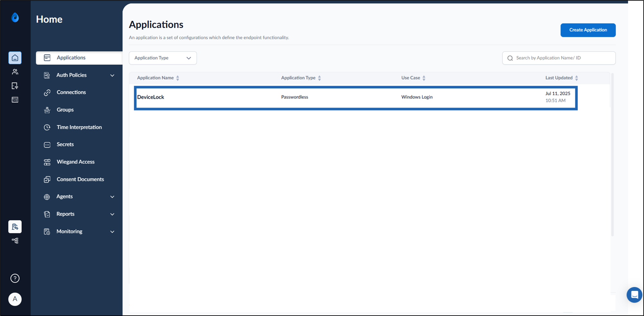The image size is (644, 316).
Task: Expand the Reports chevron
Action: pyautogui.click(x=112, y=214)
